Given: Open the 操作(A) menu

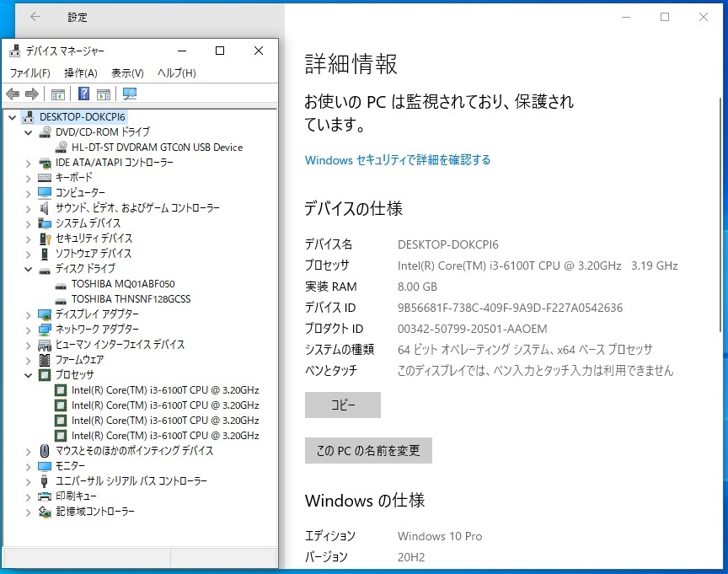Looking at the screenshot, I should [81, 73].
